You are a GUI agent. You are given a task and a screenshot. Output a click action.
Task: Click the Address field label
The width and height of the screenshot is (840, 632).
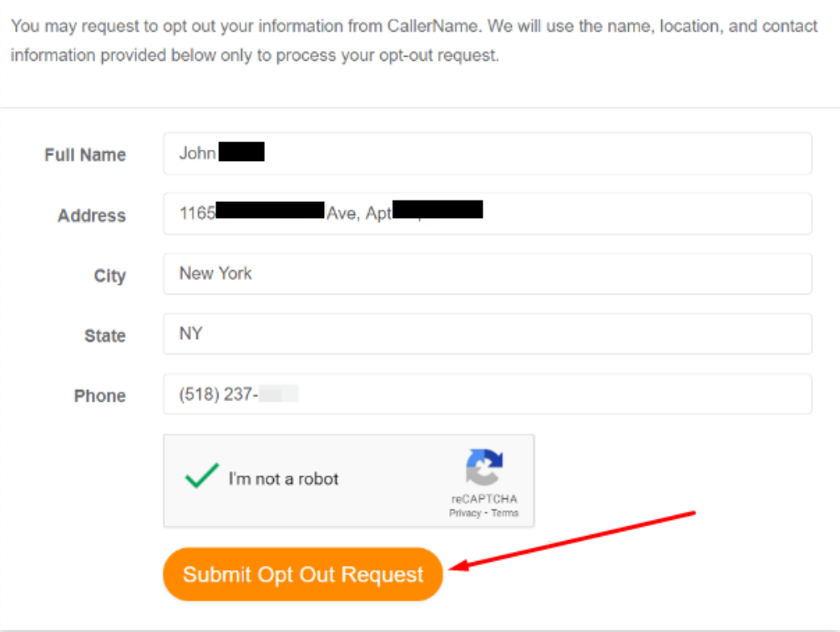(x=92, y=215)
